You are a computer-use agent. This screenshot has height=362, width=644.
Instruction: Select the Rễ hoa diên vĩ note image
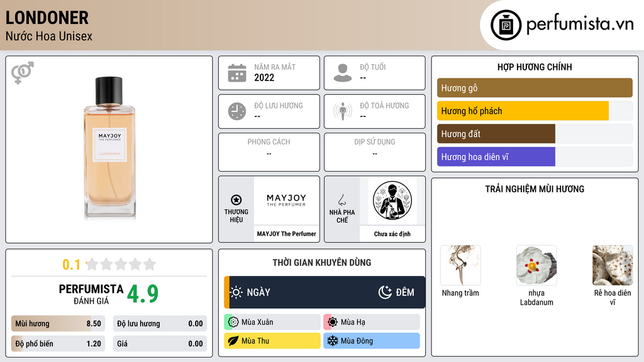pos(613,265)
